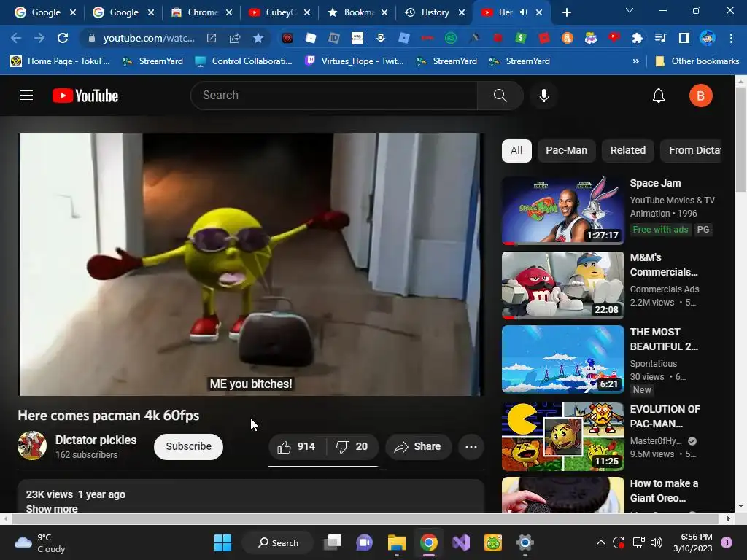This screenshot has width=747, height=560.
Task: Open the notifications bell
Action: (x=659, y=96)
